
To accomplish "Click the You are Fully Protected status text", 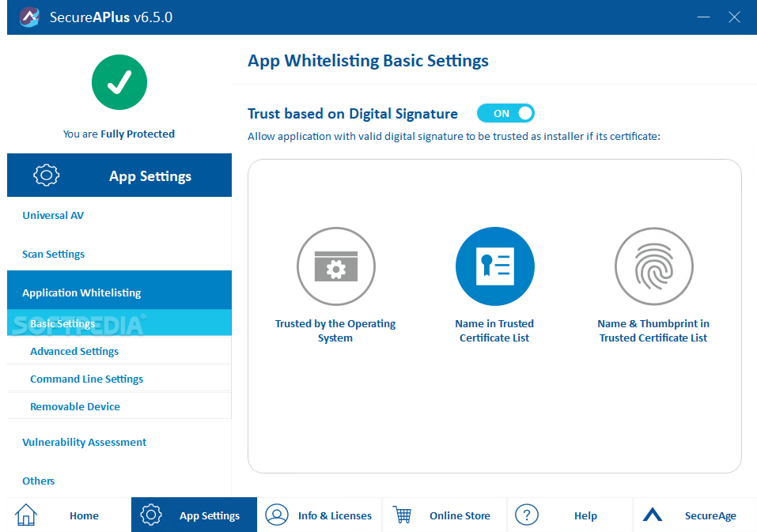I will (119, 134).
